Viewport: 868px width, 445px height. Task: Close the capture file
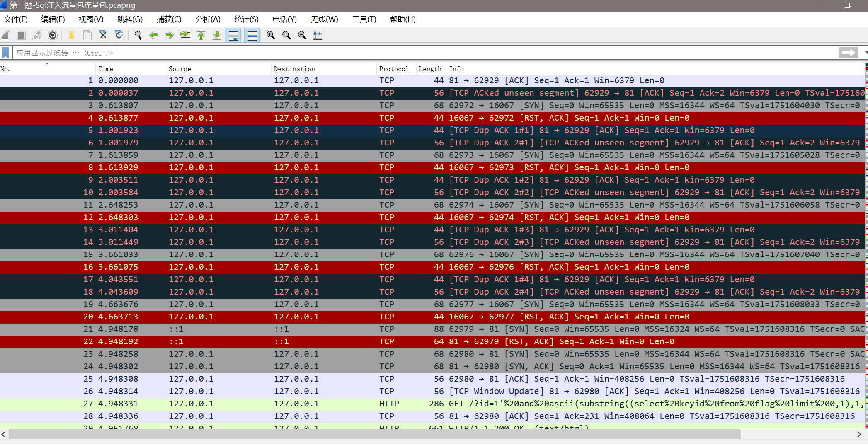(x=103, y=35)
